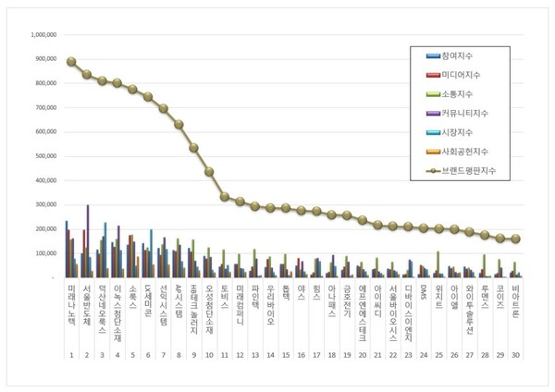This screenshot has height=392, width=555.
Task: Select the 소통지수 legend entry
Action: tap(450, 94)
